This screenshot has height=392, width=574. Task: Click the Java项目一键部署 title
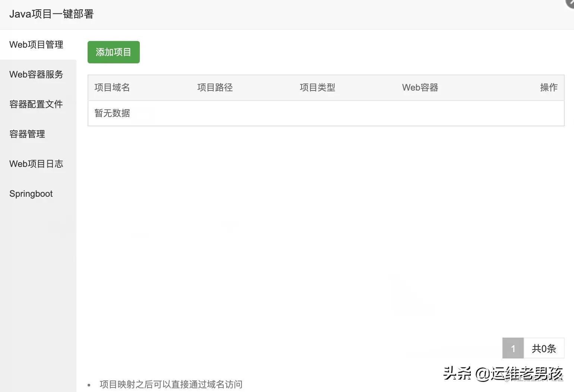[51, 14]
